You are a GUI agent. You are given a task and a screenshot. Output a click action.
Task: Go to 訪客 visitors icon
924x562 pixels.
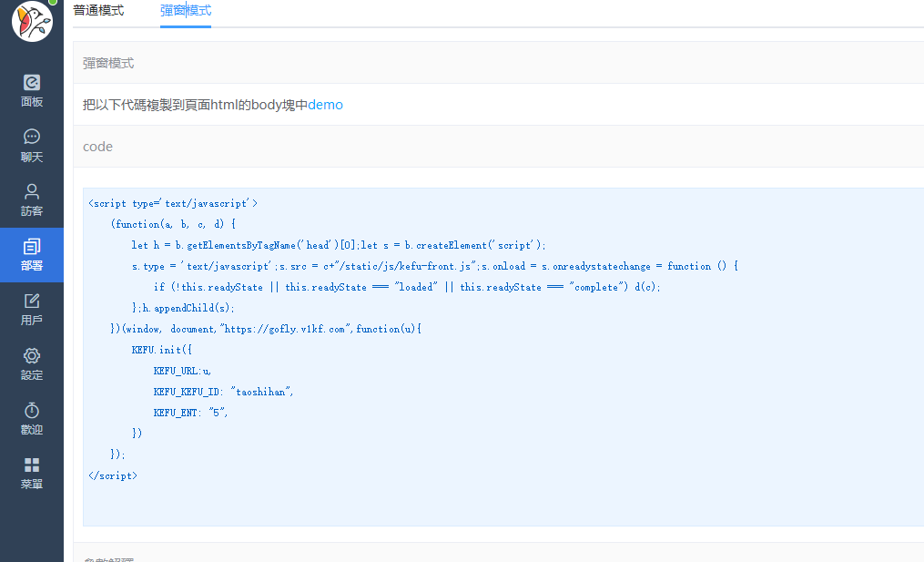(x=32, y=192)
